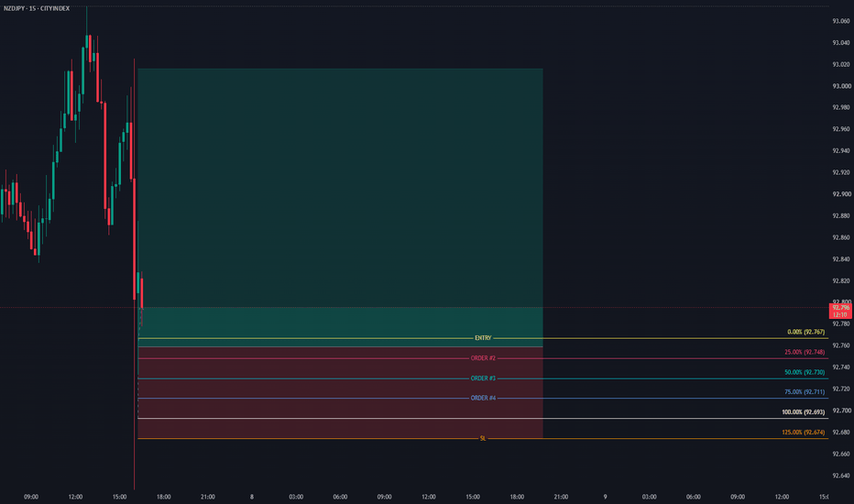Image resolution: width=854 pixels, height=504 pixels.
Task: Click the red 92.796 current price tag
Action: pyautogui.click(x=840, y=308)
